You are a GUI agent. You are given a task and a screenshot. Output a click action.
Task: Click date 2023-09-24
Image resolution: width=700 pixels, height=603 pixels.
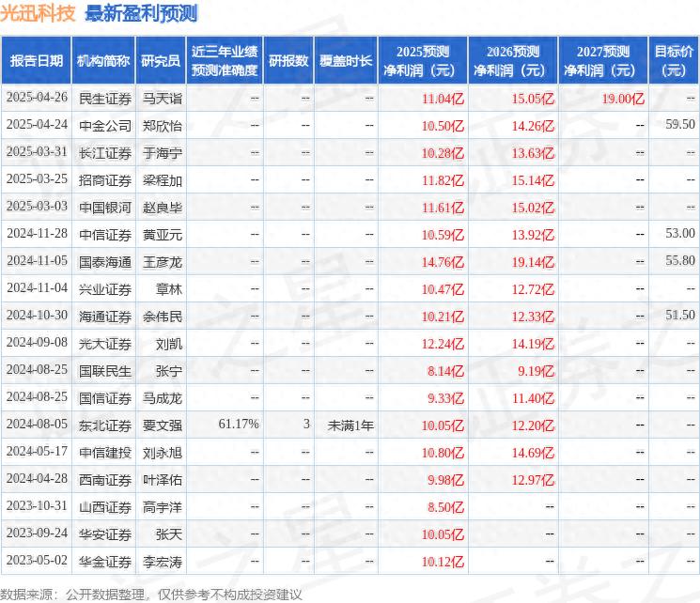37,533
